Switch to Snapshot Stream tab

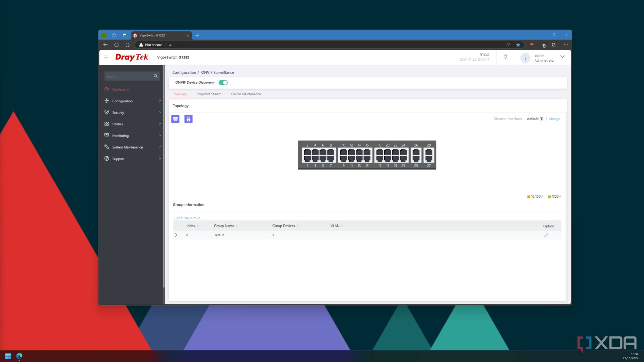[209, 94]
